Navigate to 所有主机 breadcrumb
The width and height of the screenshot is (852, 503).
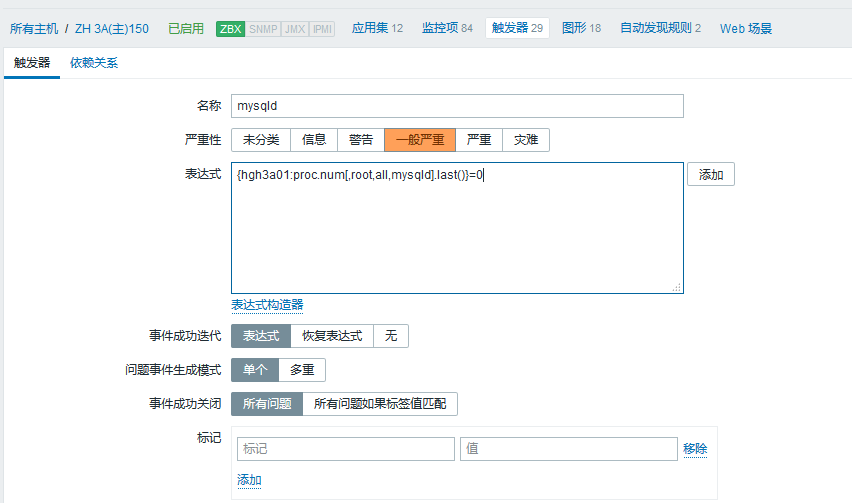[34, 28]
